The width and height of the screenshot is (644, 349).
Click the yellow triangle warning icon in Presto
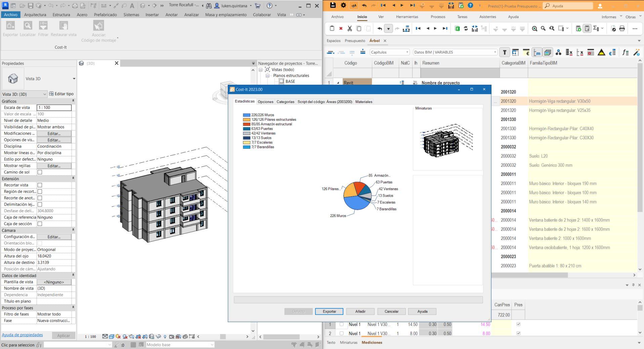[x=601, y=52]
